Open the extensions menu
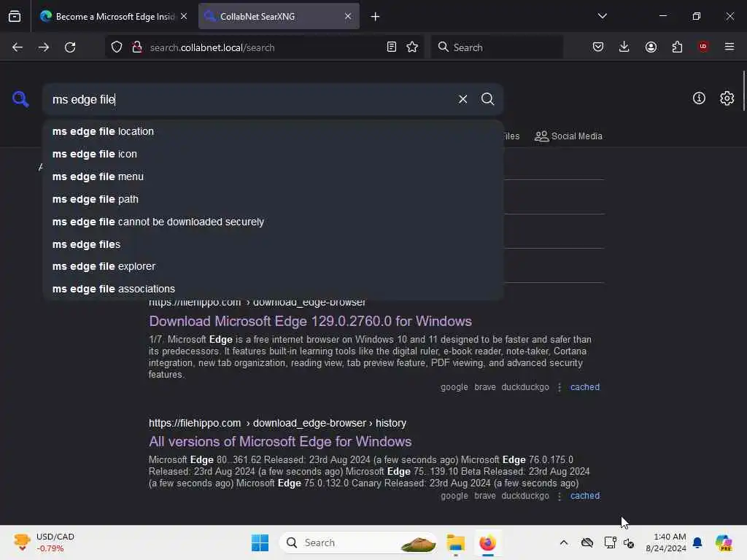Viewport: 747px width, 560px height. click(x=677, y=47)
